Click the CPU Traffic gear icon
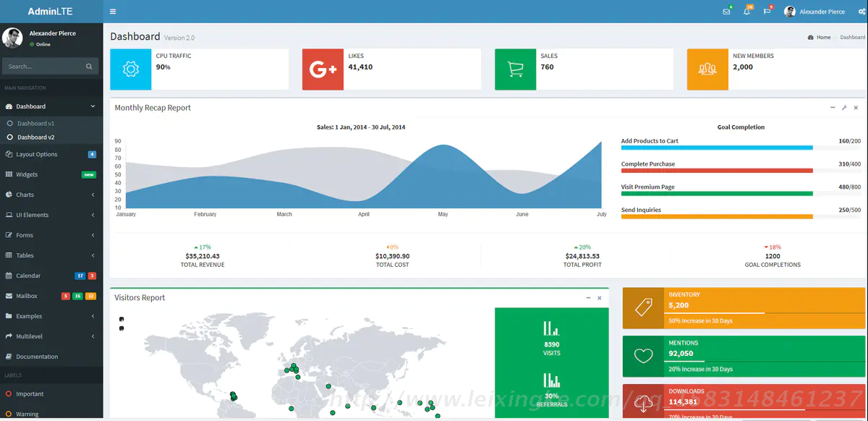 point(131,69)
